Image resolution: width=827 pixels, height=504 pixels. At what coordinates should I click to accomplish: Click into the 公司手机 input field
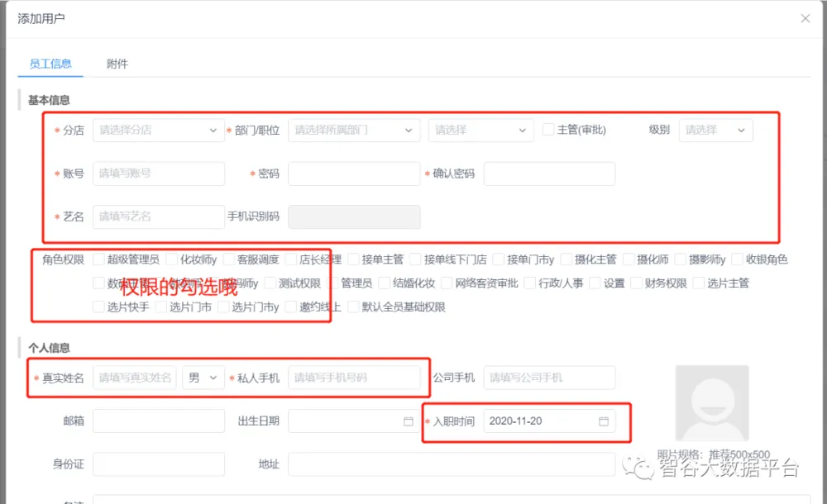coord(549,378)
